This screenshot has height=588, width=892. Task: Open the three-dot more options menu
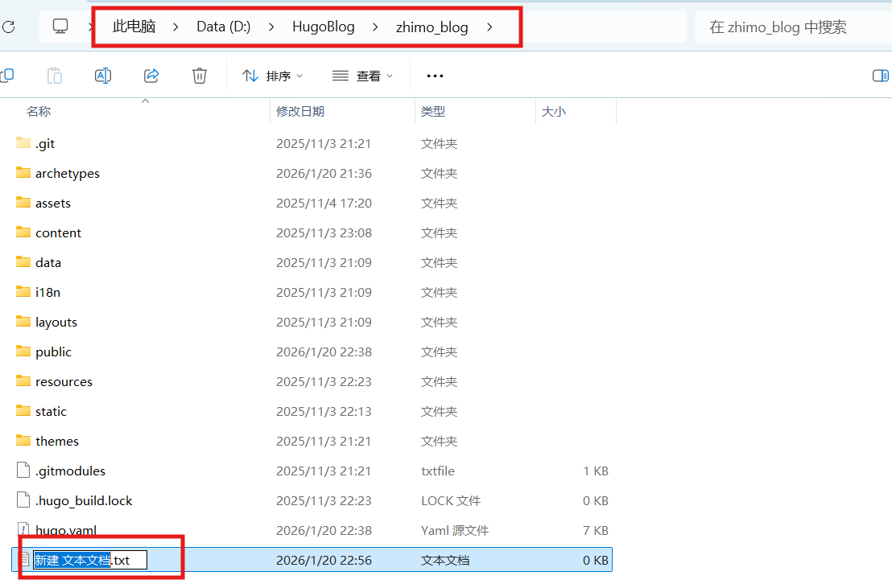coord(435,76)
